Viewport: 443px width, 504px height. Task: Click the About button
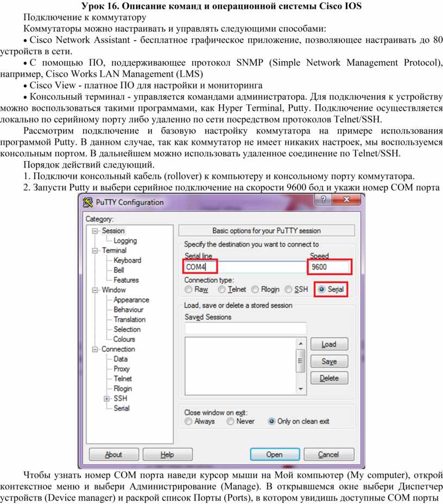[x=114, y=455]
